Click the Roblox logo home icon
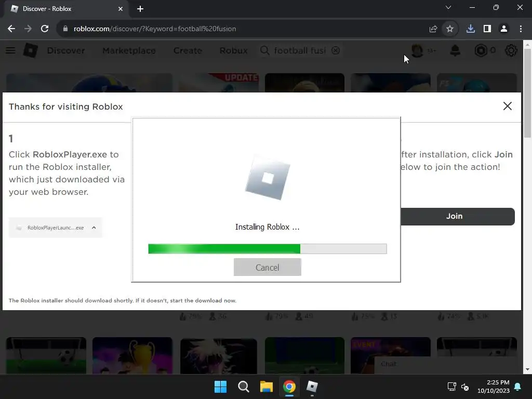532x399 pixels. click(x=31, y=50)
